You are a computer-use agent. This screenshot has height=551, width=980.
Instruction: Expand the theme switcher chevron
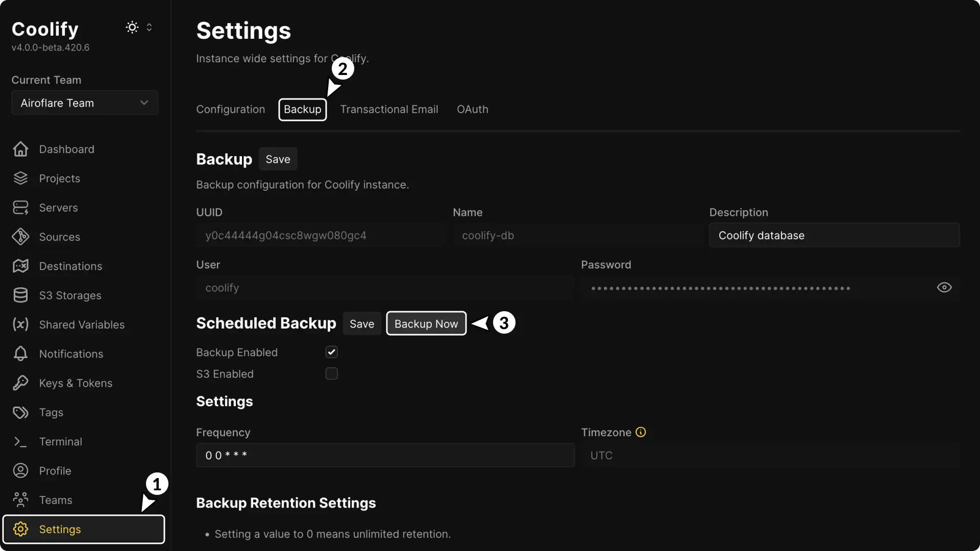150,27
